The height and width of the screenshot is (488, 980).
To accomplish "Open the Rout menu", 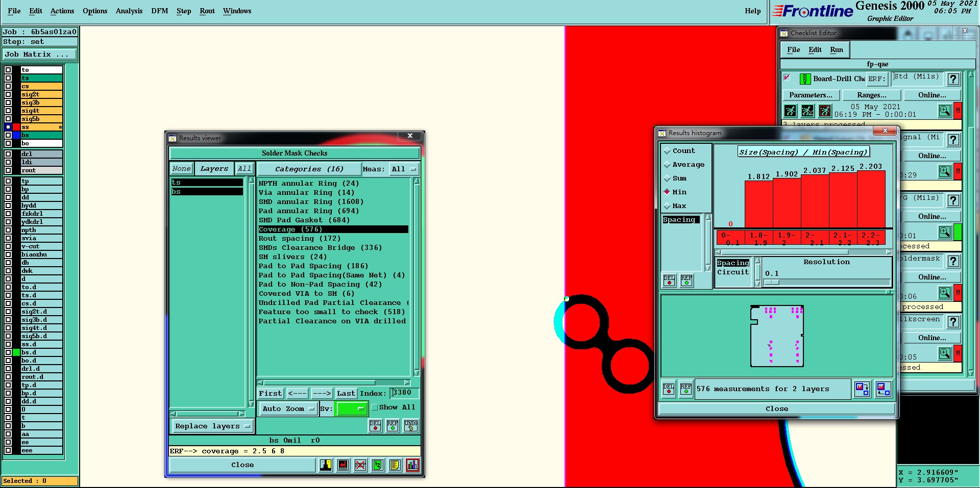I will click(x=207, y=11).
